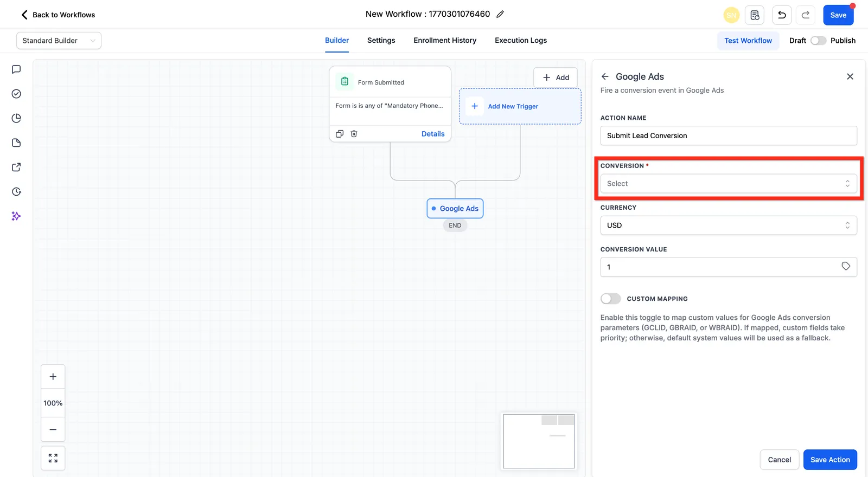Open the Execution Logs tab
Screen dimensions: 868x477
(x=521, y=41)
